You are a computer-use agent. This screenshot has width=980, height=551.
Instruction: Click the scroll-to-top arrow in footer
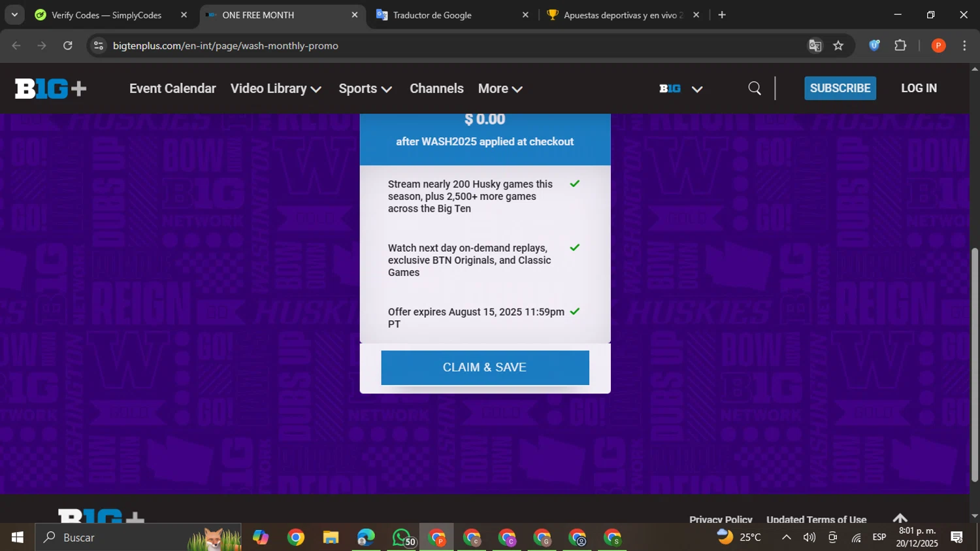click(900, 518)
